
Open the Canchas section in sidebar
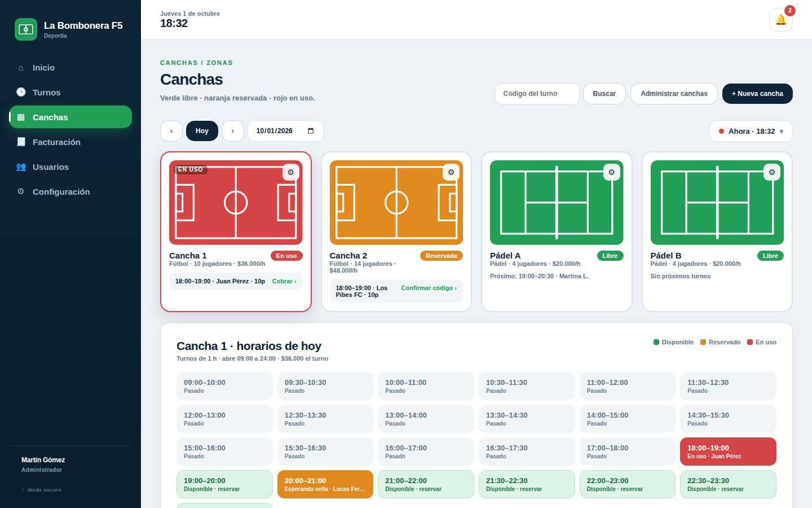pos(70,117)
